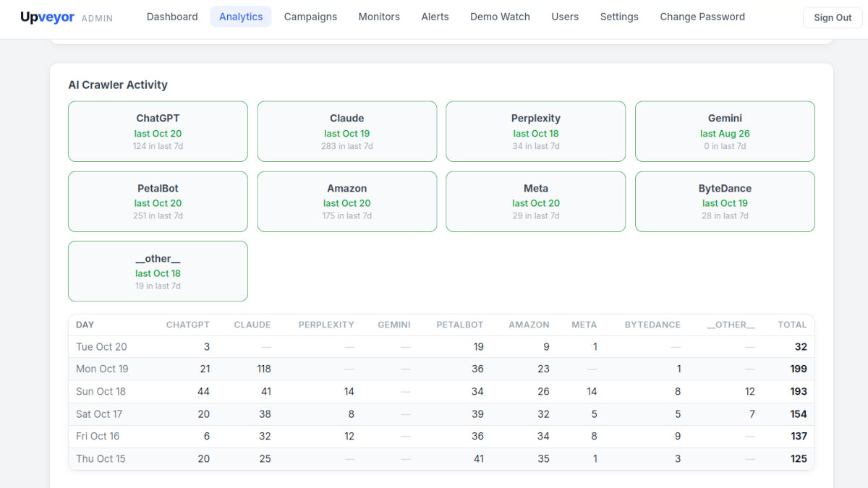The width and height of the screenshot is (868, 488).
Task: Select the Analytics nav item
Action: [241, 17]
